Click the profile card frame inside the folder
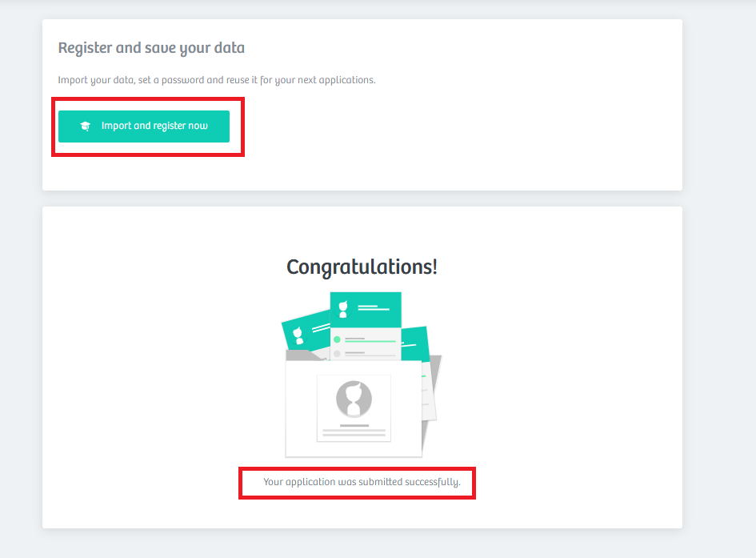 tap(354, 408)
